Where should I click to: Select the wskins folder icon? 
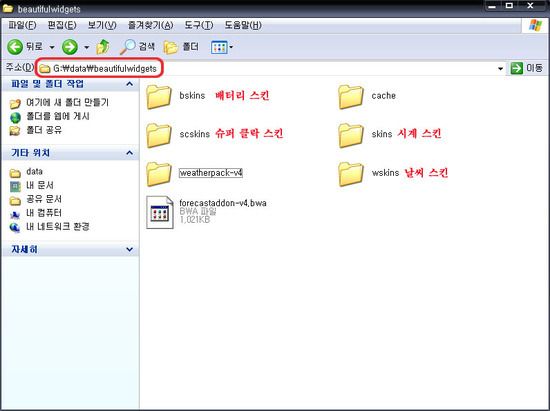[x=351, y=173]
